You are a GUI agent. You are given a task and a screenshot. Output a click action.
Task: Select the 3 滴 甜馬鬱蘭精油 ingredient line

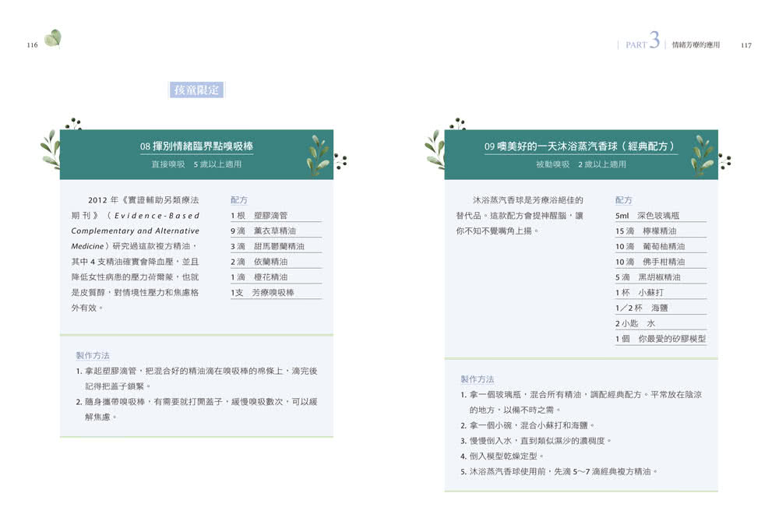pos(267,246)
